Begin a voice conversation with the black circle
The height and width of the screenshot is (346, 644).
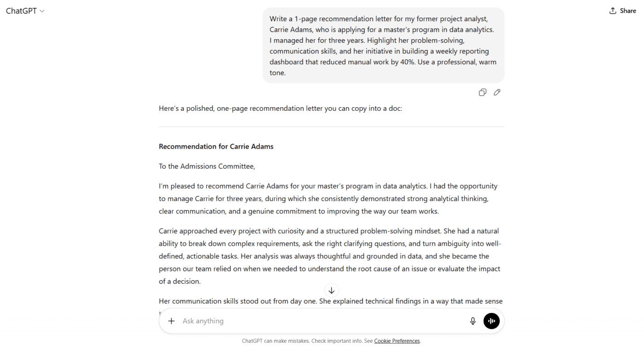pos(491,321)
